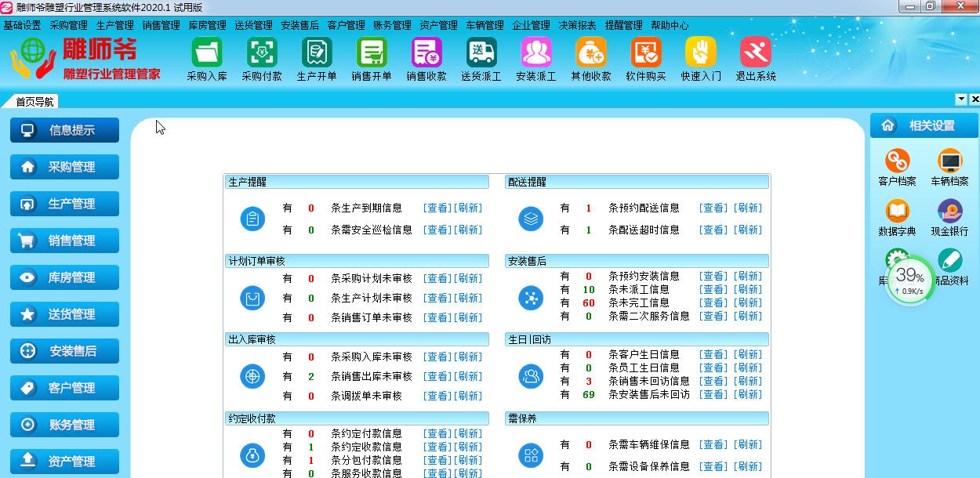Open the 基础设置 menu
The height and width of the screenshot is (478, 980).
pos(25,24)
